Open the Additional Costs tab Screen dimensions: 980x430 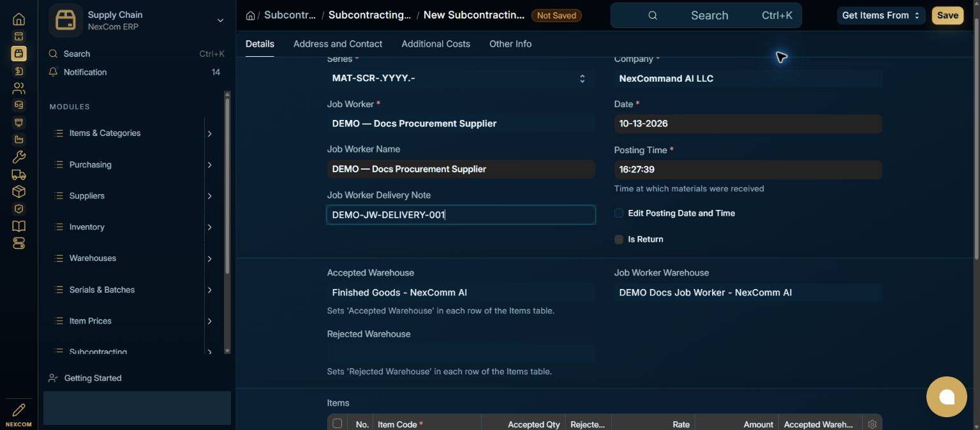pyautogui.click(x=436, y=44)
